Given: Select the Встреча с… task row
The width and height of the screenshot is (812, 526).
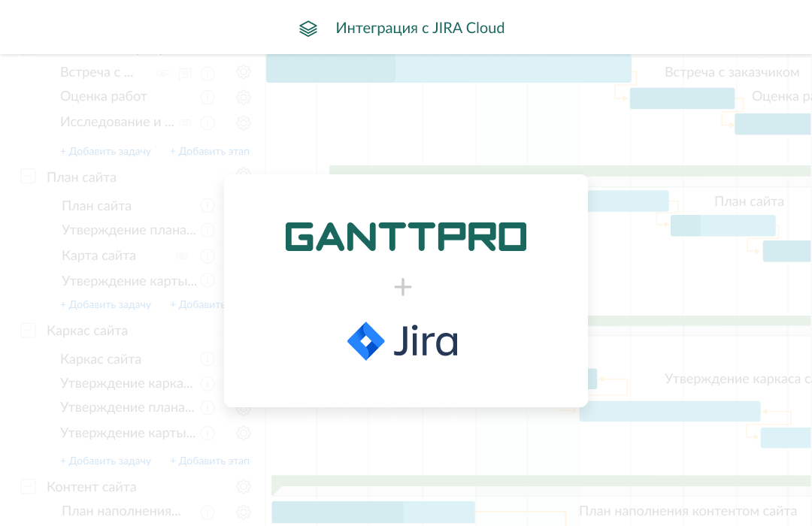Looking at the screenshot, I should point(96,72).
